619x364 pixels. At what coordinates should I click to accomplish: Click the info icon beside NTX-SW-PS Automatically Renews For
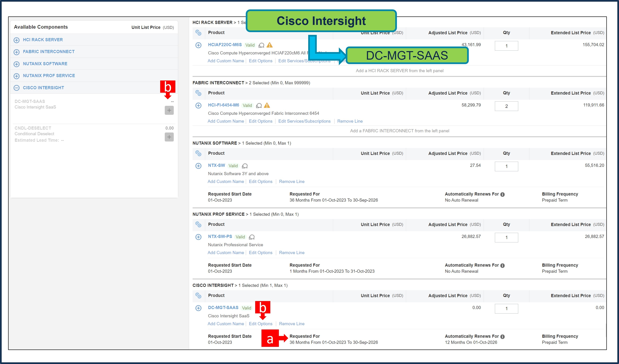(503, 266)
